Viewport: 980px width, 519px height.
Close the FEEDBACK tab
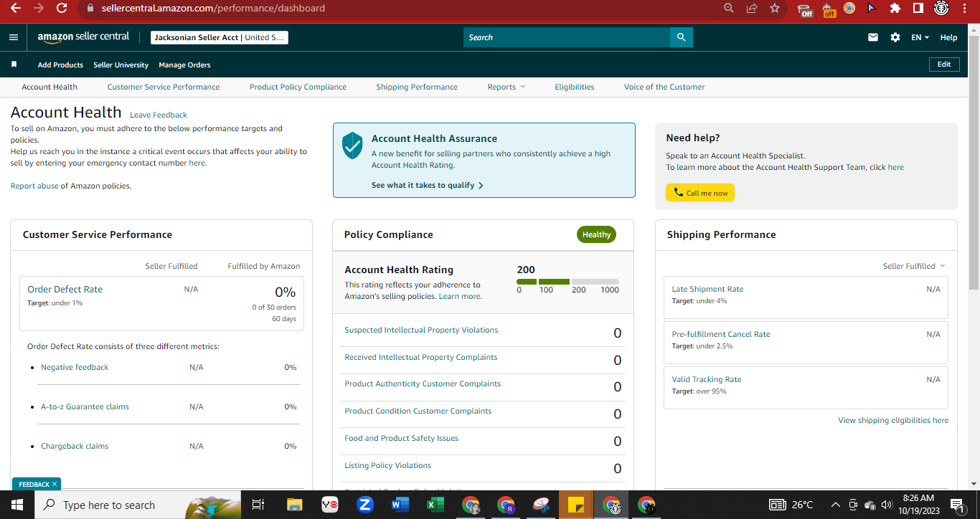55,485
